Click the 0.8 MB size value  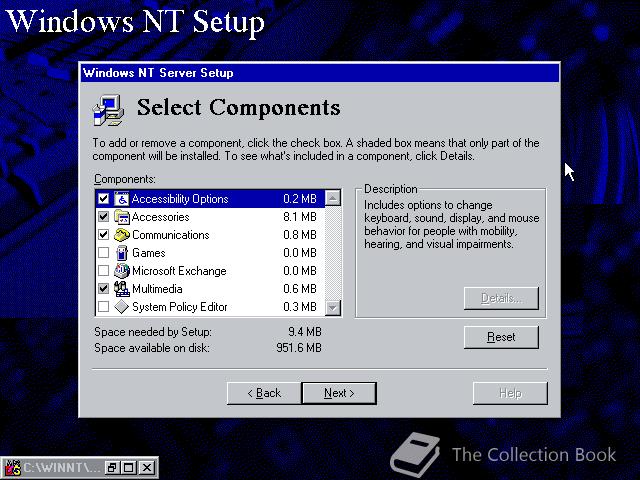300,235
